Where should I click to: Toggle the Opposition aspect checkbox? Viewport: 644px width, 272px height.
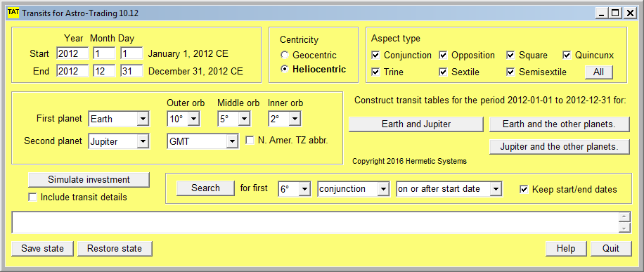[x=443, y=55]
